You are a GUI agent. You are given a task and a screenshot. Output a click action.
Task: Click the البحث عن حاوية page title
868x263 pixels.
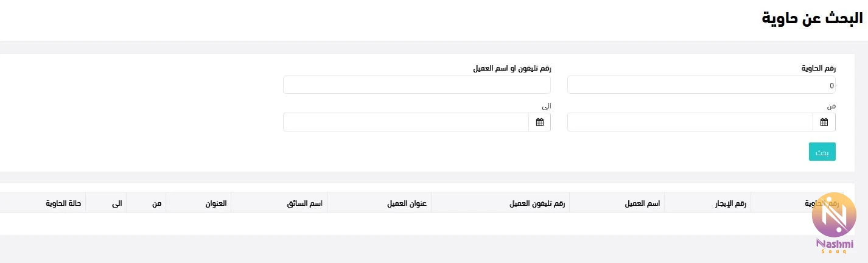coord(812,18)
